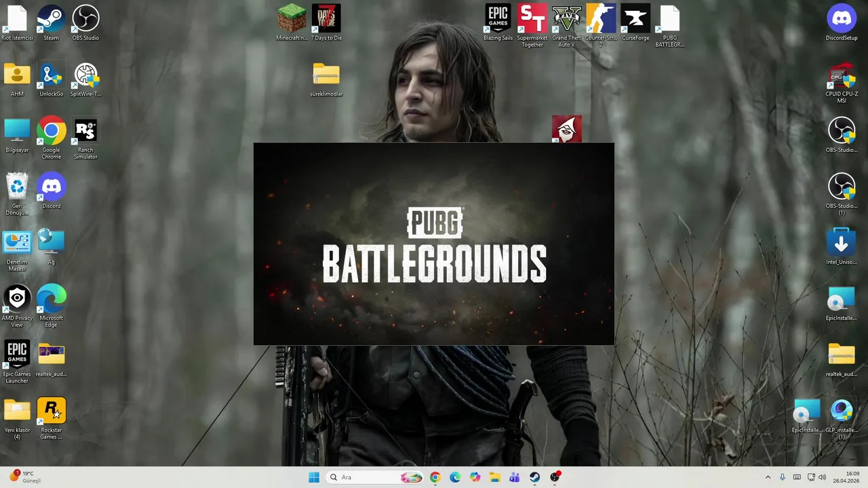The image size is (868, 488).
Task: Select the Ağ network desktop icon
Action: click(x=51, y=247)
